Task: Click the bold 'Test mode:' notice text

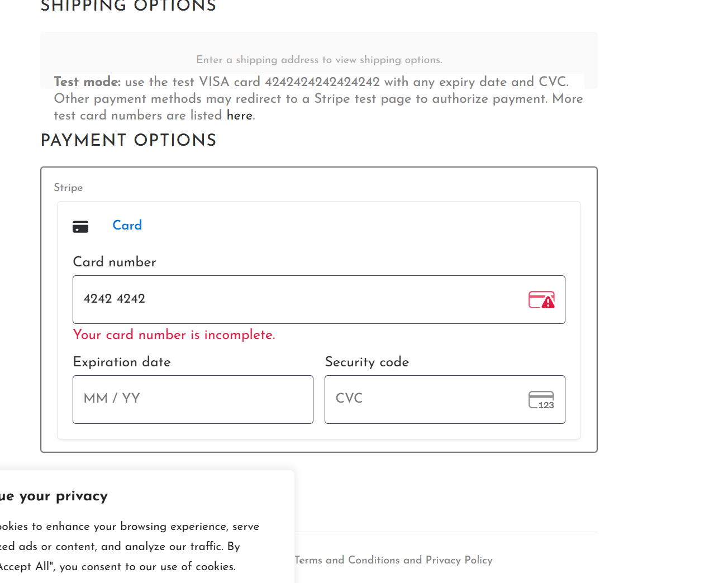Action: [87, 82]
